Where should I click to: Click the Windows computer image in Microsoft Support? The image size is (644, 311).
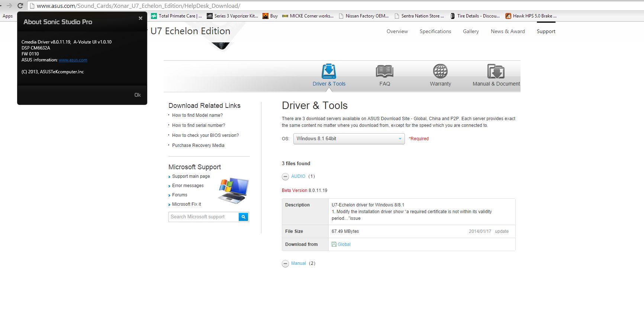click(x=233, y=190)
